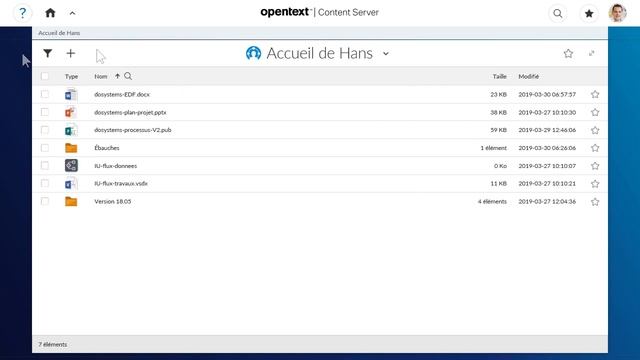Click the 4 éléments size of Version 18.05
640x360 pixels.
click(x=492, y=201)
